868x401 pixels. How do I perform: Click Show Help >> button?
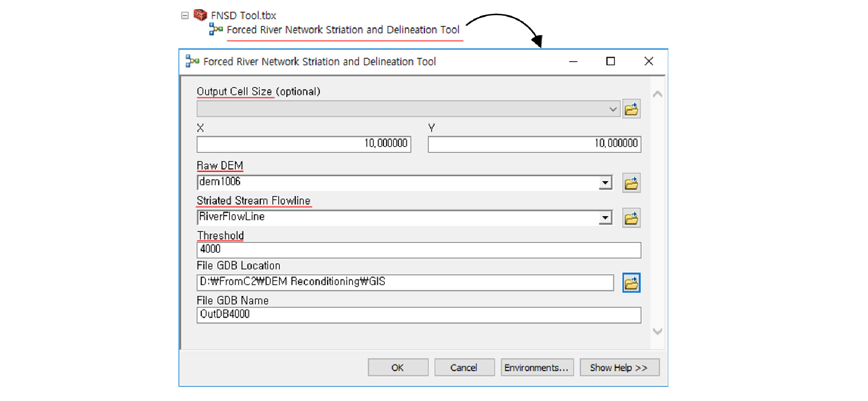619,368
